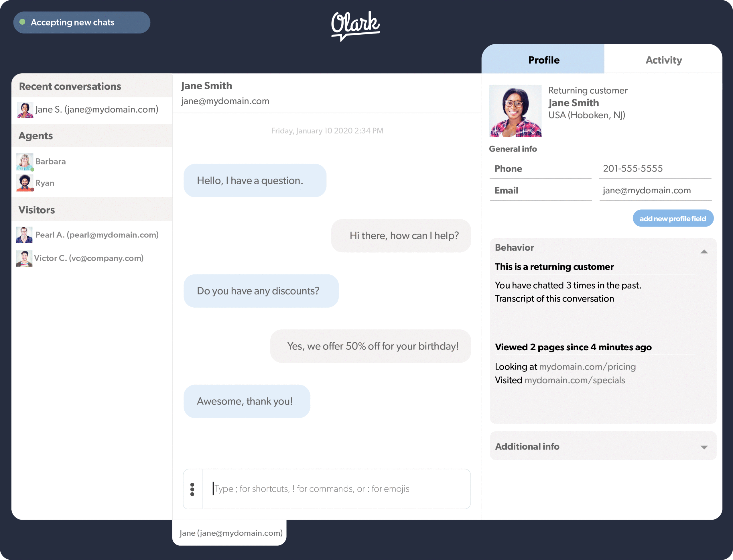Switch to the Profile tab

[543, 59]
